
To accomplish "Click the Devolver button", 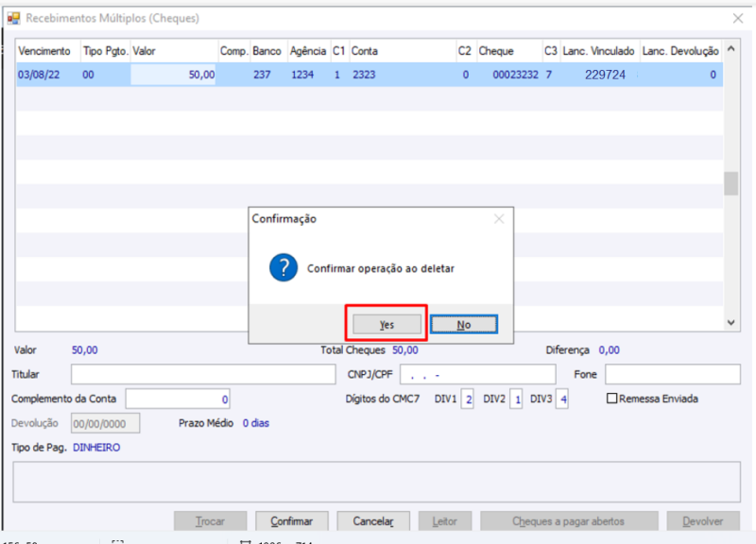I will pos(703,521).
